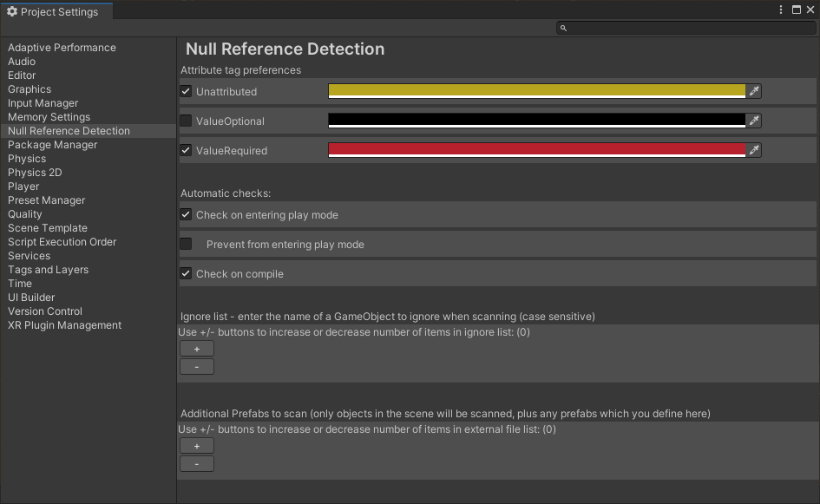Screen dimensions: 820x504
Task: Open the eyedropper next to Unattributed
Action: coord(754,91)
